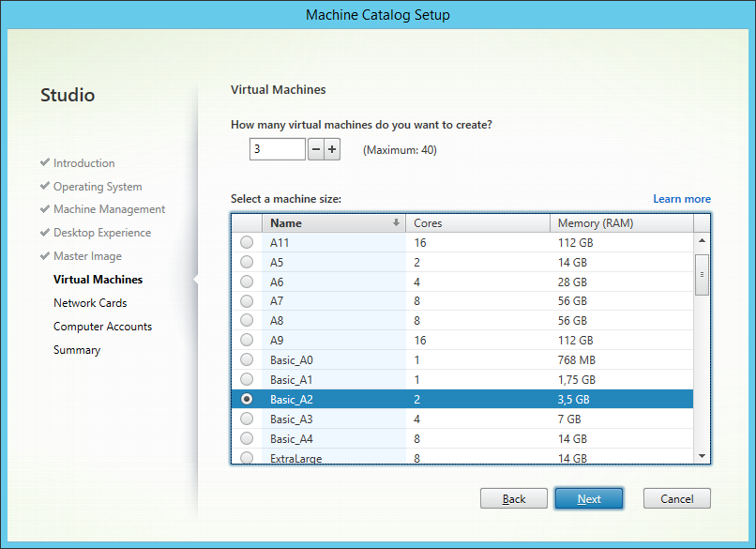Select the A11 machine size radio button
Image resolution: width=756 pixels, height=549 pixels.
point(247,242)
